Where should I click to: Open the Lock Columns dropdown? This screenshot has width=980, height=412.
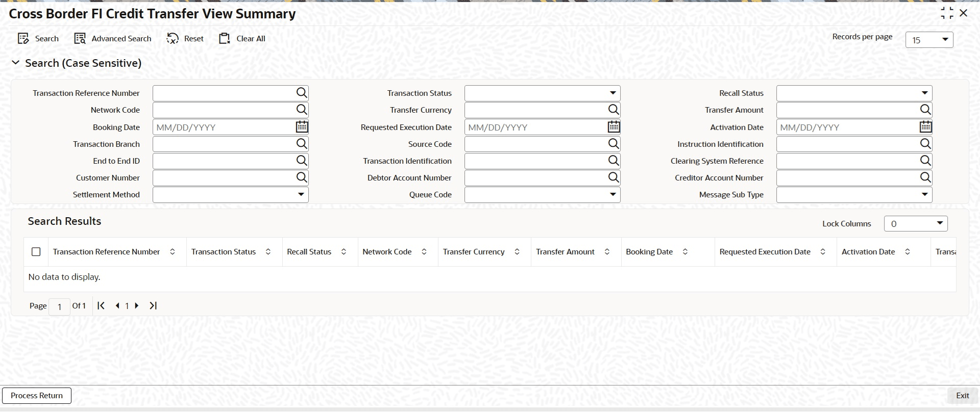916,223
